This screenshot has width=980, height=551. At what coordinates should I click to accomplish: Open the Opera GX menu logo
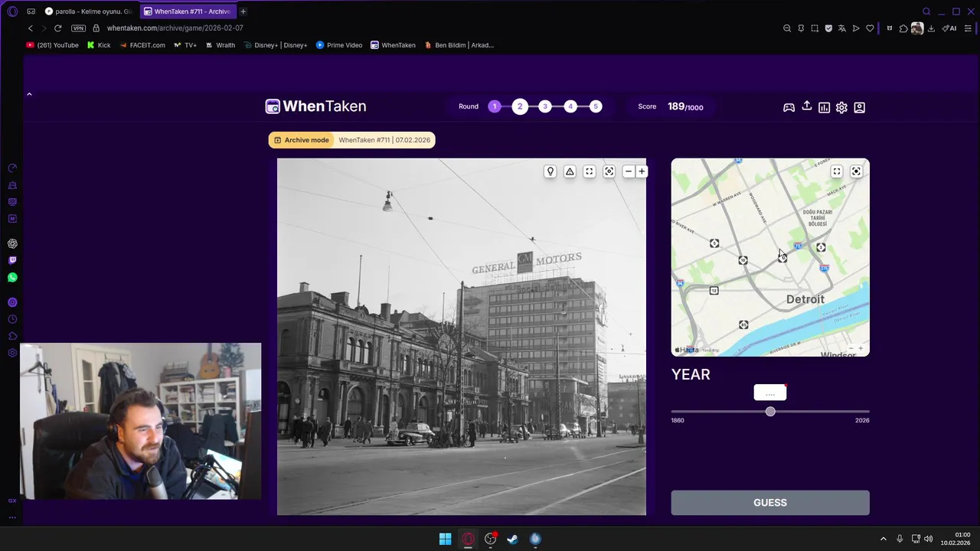[12, 11]
